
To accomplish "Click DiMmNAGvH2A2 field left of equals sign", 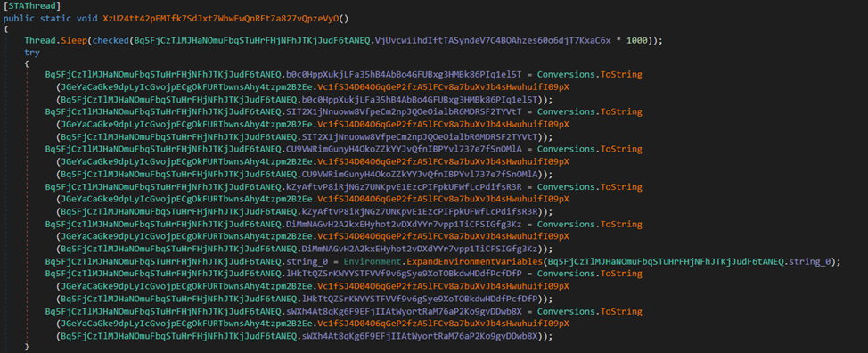I will 404,225.
